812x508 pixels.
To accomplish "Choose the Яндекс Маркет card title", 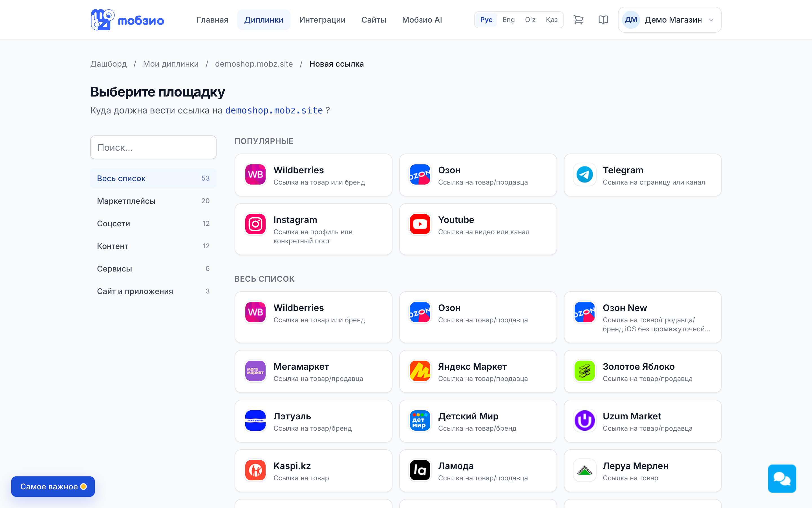I will [x=473, y=367].
